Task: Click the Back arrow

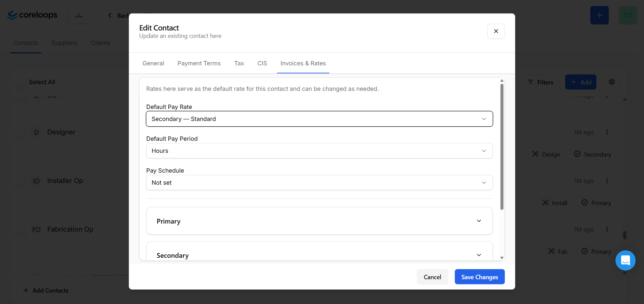Action: pos(110,15)
